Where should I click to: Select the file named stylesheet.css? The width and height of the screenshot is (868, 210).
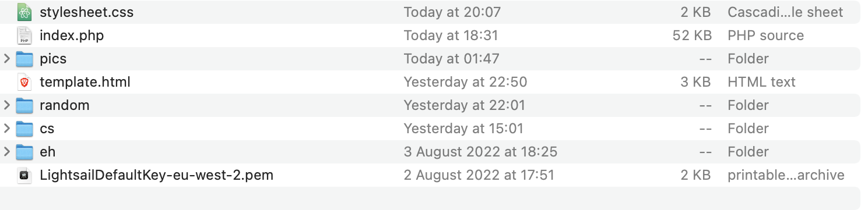click(x=86, y=12)
